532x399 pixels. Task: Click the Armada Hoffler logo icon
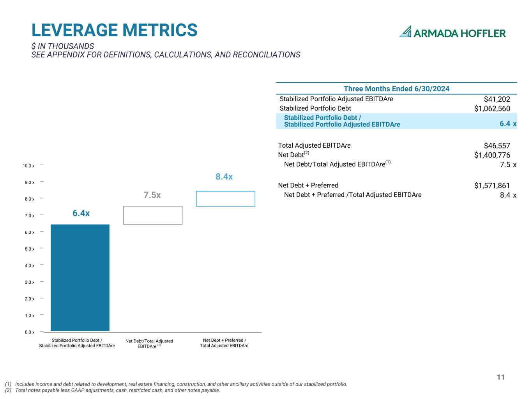click(x=405, y=32)
